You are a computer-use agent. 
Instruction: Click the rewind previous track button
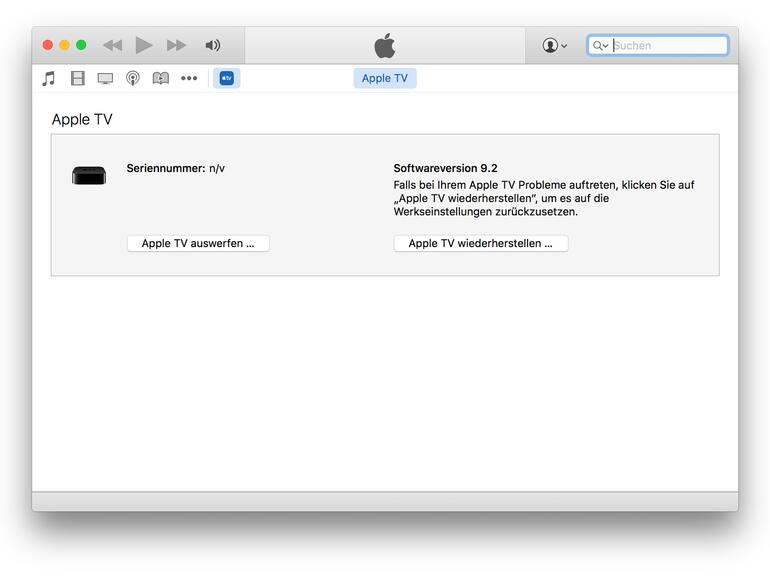coord(112,46)
